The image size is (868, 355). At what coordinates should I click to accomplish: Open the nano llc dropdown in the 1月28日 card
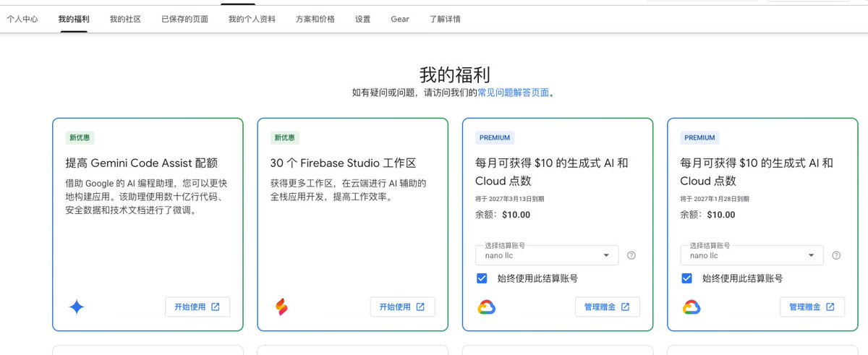pos(752,255)
